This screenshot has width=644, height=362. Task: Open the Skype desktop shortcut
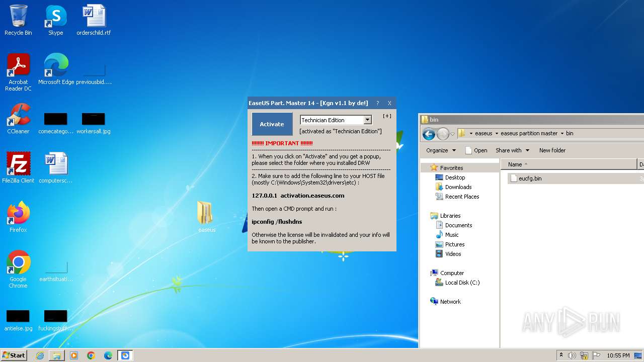[x=55, y=20]
